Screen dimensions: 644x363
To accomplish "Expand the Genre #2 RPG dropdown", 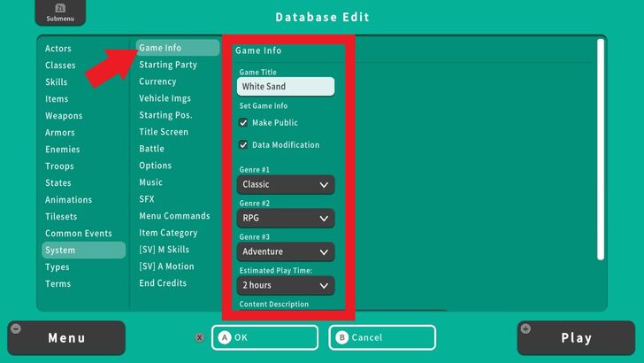I will (x=286, y=219).
